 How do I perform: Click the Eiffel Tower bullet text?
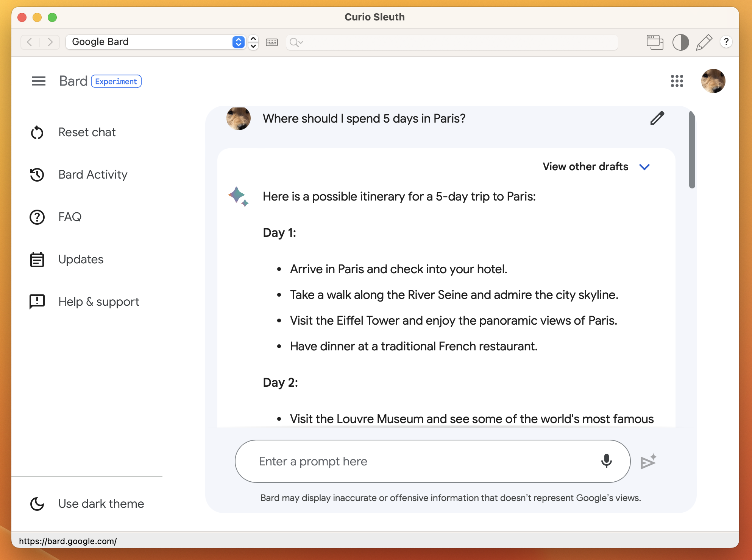coord(454,320)
